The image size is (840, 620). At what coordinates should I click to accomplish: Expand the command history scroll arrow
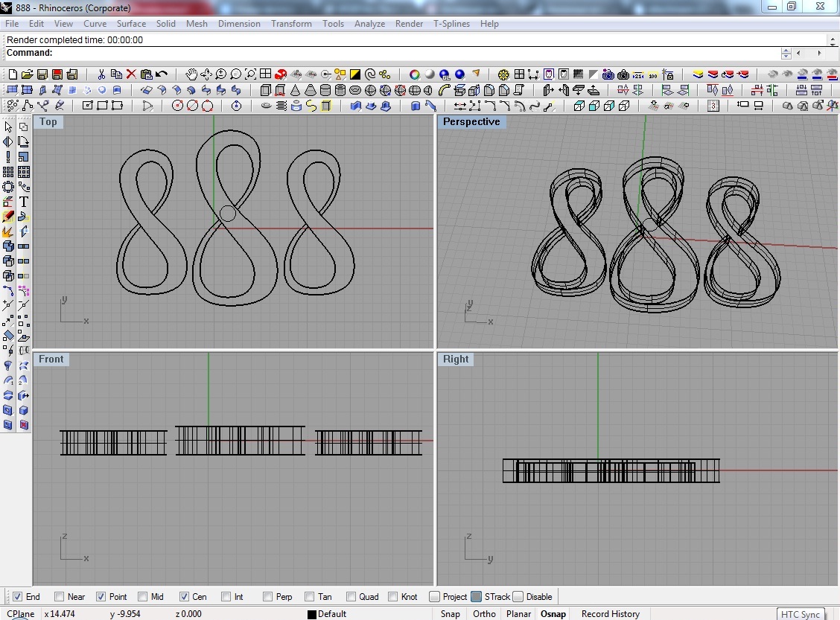832,40
